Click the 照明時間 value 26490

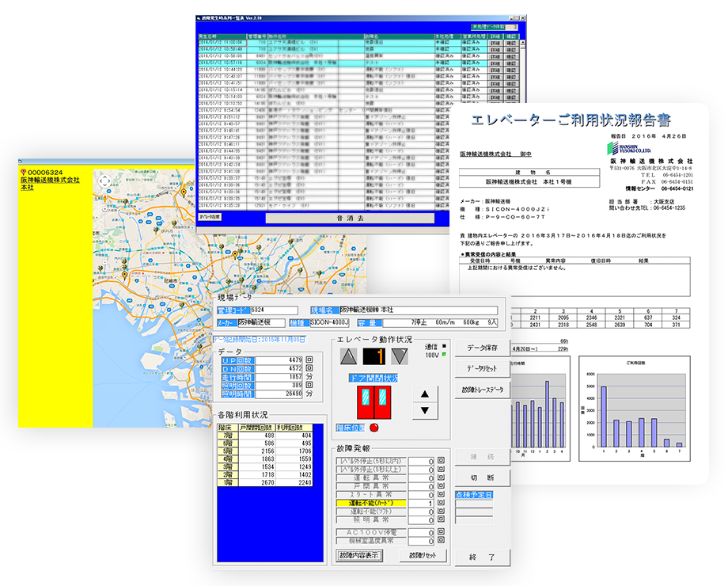point(279,394)
